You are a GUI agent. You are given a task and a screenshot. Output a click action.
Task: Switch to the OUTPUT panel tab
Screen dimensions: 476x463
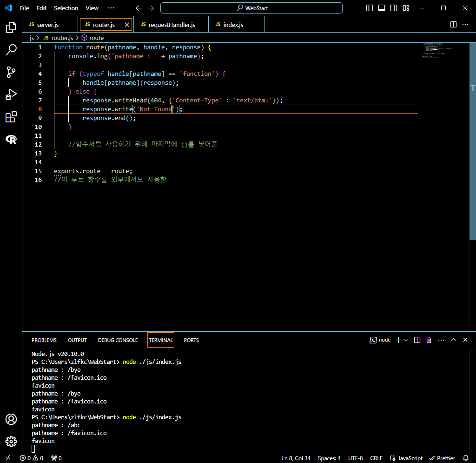(77, 340)
